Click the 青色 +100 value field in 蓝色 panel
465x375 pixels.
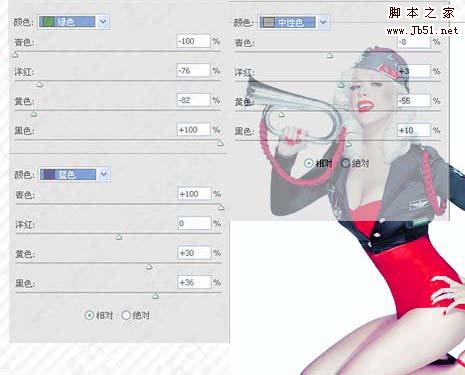(x=195, y=194)
